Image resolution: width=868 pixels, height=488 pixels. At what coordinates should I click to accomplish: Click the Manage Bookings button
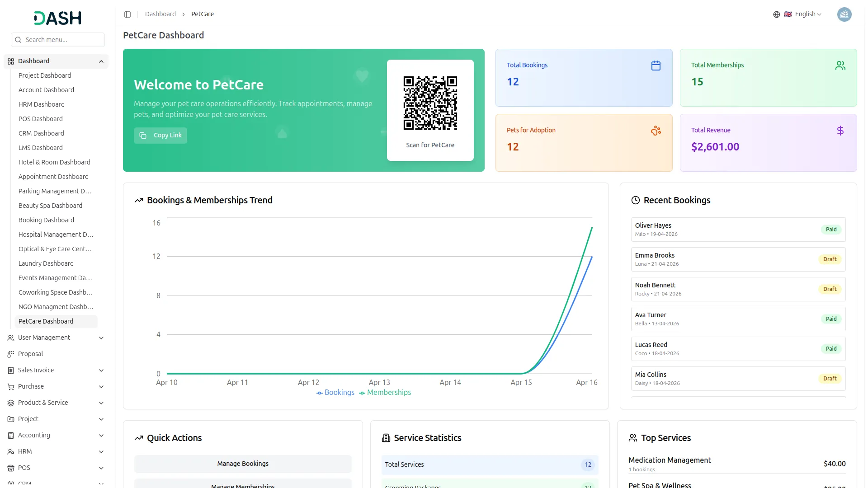tap(243, 464)
